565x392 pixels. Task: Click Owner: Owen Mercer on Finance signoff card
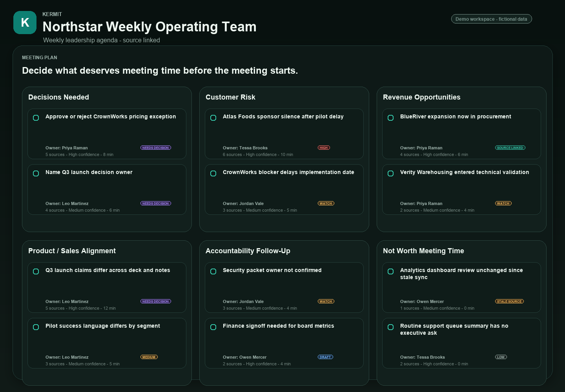(x=244, y=357)
